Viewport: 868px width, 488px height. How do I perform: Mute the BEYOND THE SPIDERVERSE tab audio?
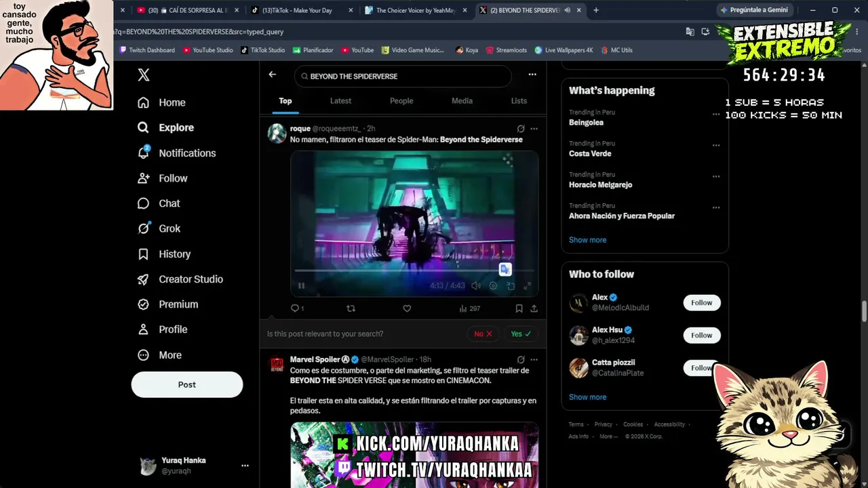567,10
